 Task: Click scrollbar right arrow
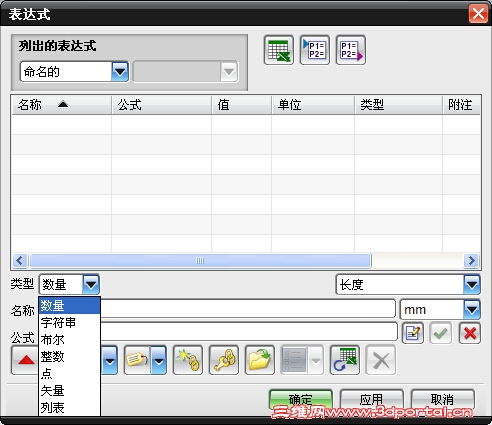tap(471, 260)
